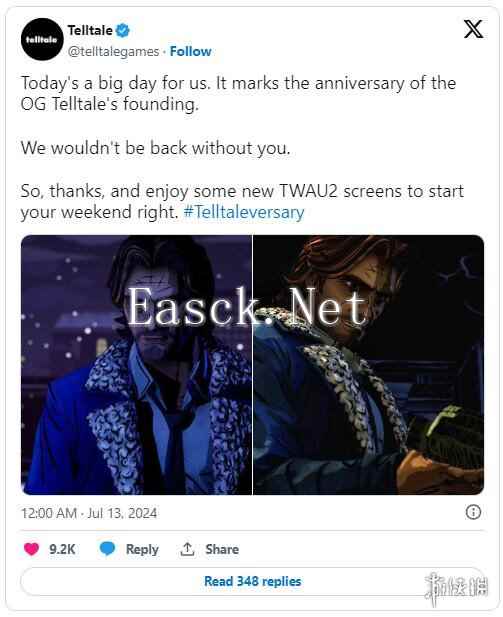
Task: Follow the Telltale account
Action: click(190, 52)
